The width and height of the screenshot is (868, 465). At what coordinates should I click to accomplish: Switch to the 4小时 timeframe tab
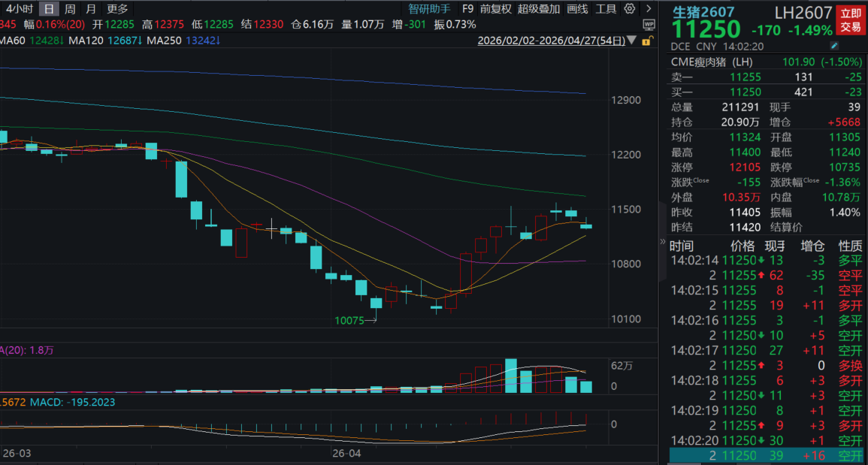click(x=18, y=9)
